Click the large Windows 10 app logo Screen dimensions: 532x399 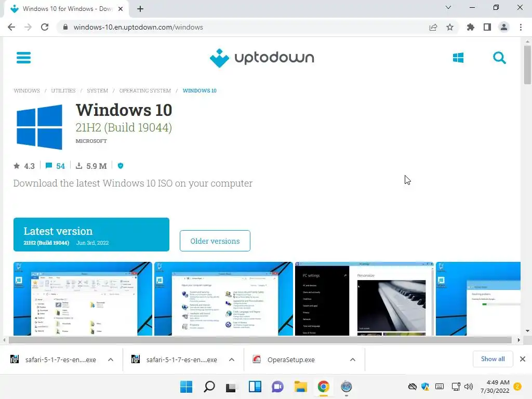(x=39, y=127)
